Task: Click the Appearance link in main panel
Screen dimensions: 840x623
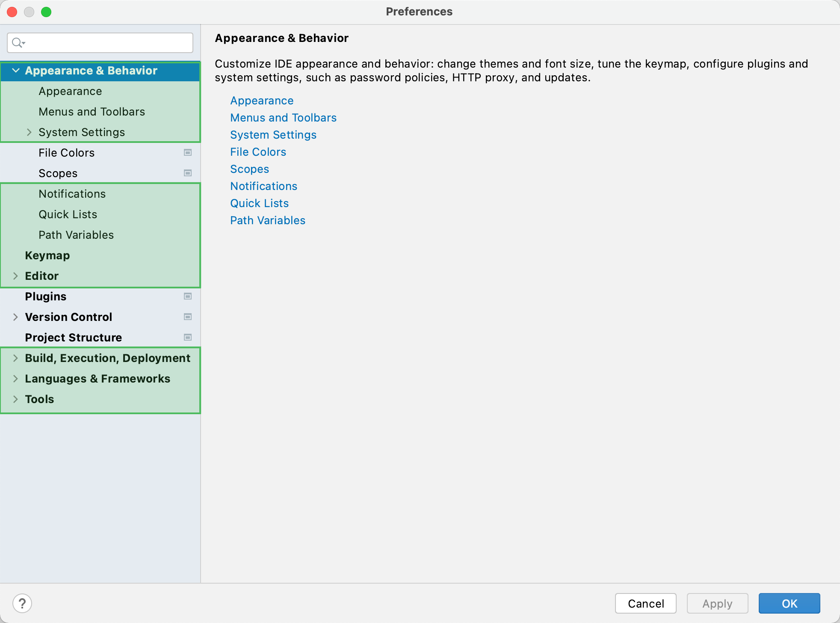Action: (262, 100)
